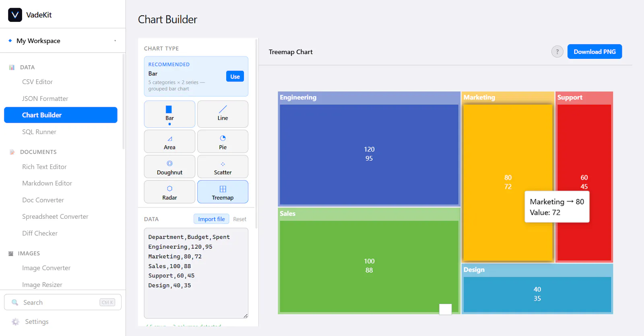Select the Area chart type
The width and height of the screenshot is (644, 336).
coord(169,141)
